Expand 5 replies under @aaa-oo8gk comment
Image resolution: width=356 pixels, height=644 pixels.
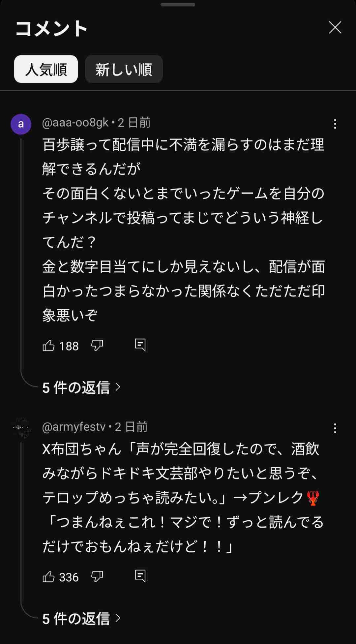(81, 387)
